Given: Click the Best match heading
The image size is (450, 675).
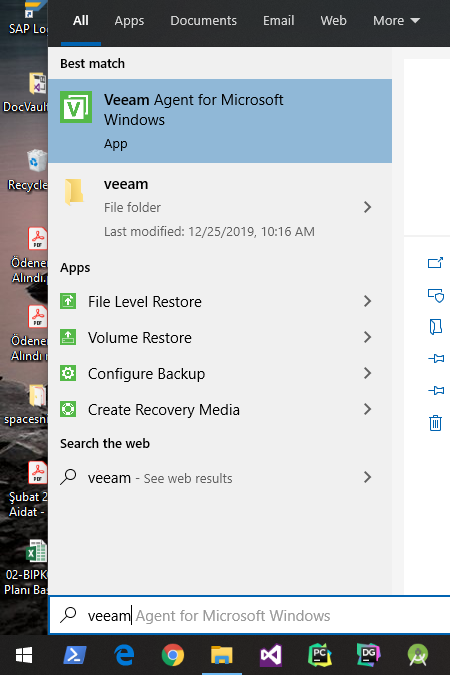Looking at the screenshot, I should 92,63.
